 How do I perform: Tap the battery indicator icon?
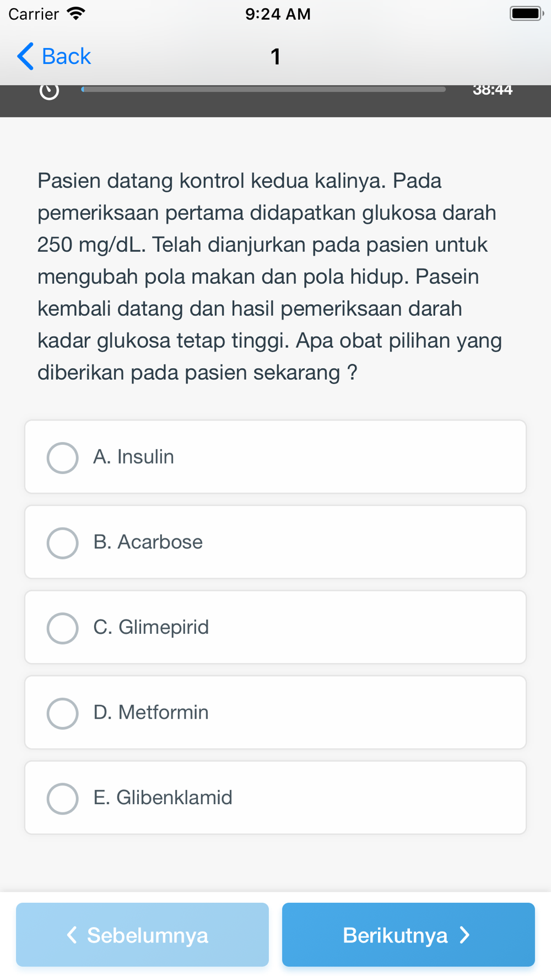point(527,13)
